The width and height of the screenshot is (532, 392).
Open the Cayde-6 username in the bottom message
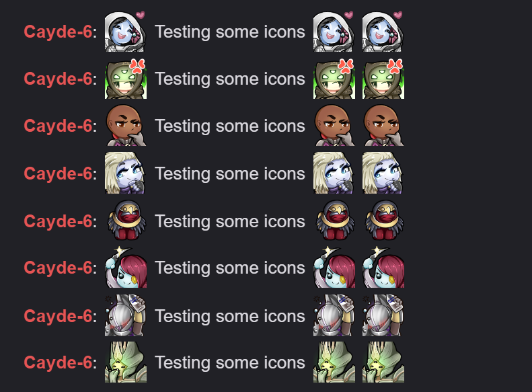click(x=58, y=362)
